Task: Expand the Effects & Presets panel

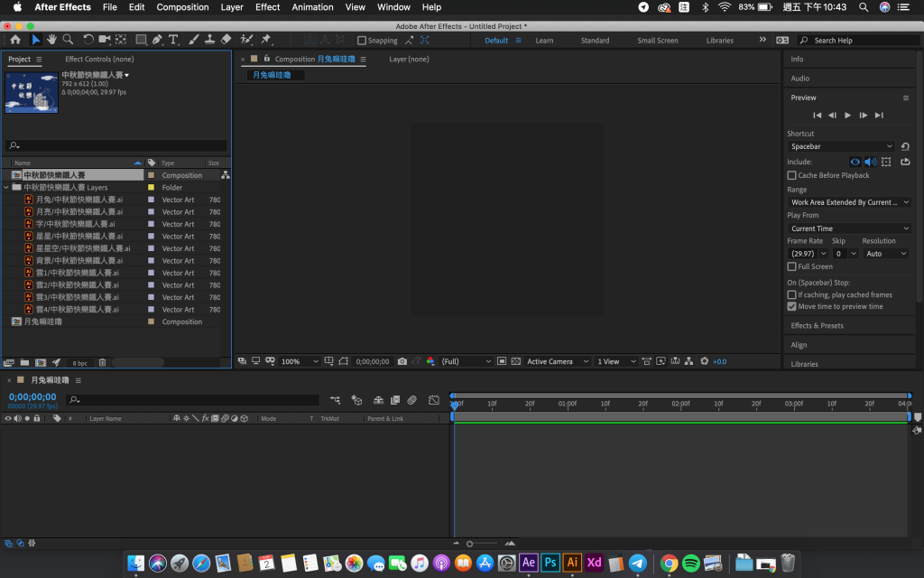Action: point(817,325)
